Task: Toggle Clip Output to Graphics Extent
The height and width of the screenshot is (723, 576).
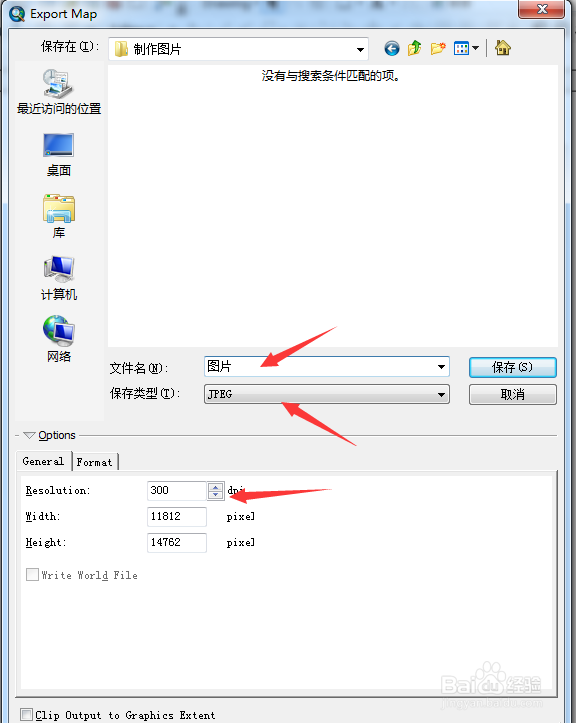Action: [27, 715]
